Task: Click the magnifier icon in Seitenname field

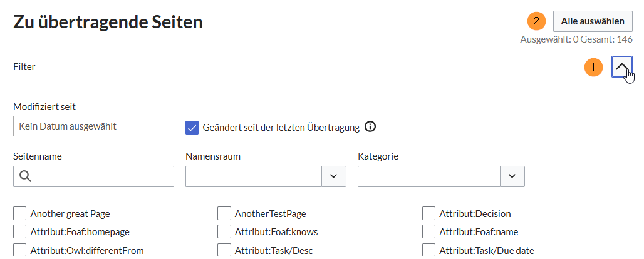Action: click(26, 176)
